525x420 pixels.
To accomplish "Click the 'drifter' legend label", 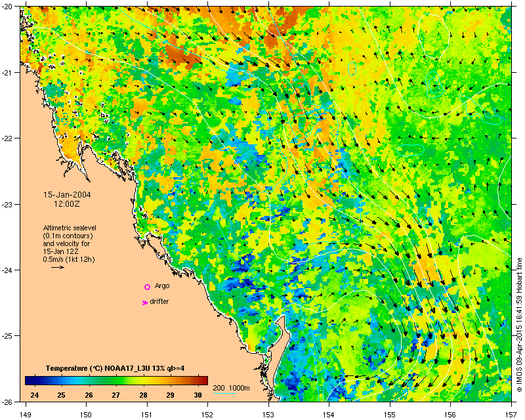I will pos(159,301).
